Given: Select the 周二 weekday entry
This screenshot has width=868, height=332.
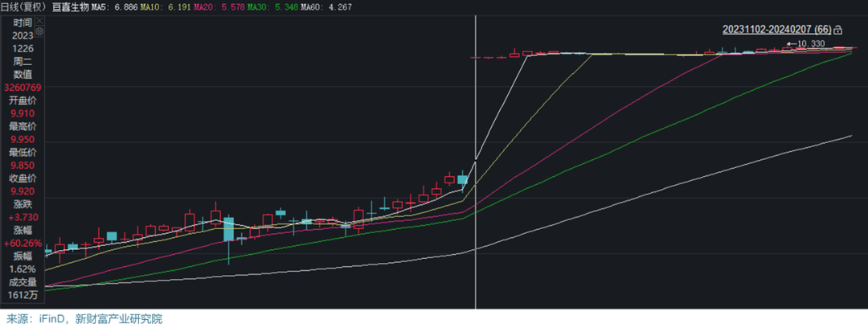Looking at the screenshot, I should (x=23, y=61).
